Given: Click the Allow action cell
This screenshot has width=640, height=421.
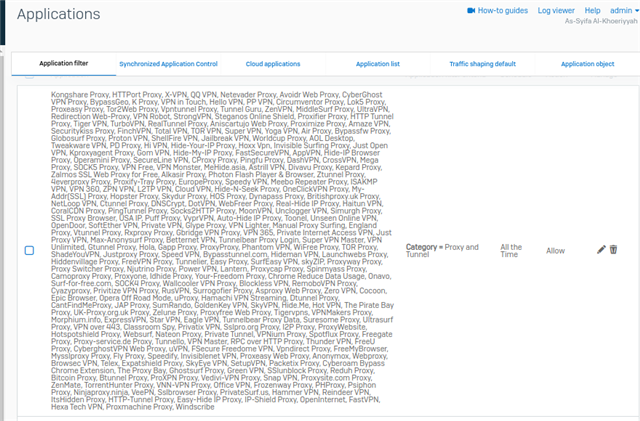Looking at the screenshot, I should click(x=556, y=251).
